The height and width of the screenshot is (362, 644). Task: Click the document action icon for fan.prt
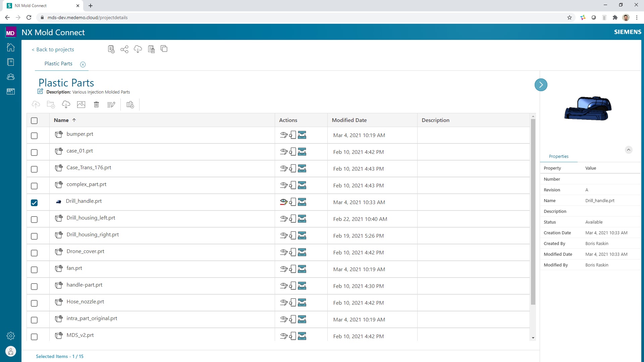coord(293,269)
